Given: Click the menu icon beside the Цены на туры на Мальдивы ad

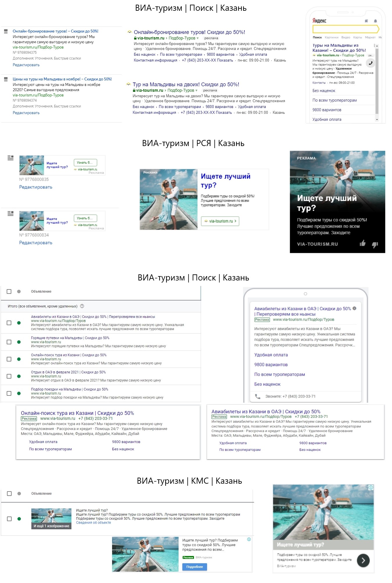Looking at the screenshot, I should (x=6, y=79).
